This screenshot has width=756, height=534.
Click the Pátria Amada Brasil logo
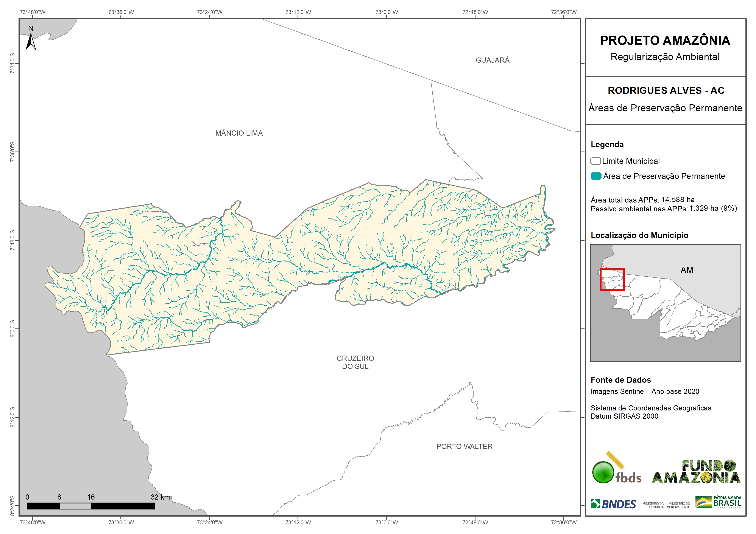pyautogui.click(x=718, y=502)
